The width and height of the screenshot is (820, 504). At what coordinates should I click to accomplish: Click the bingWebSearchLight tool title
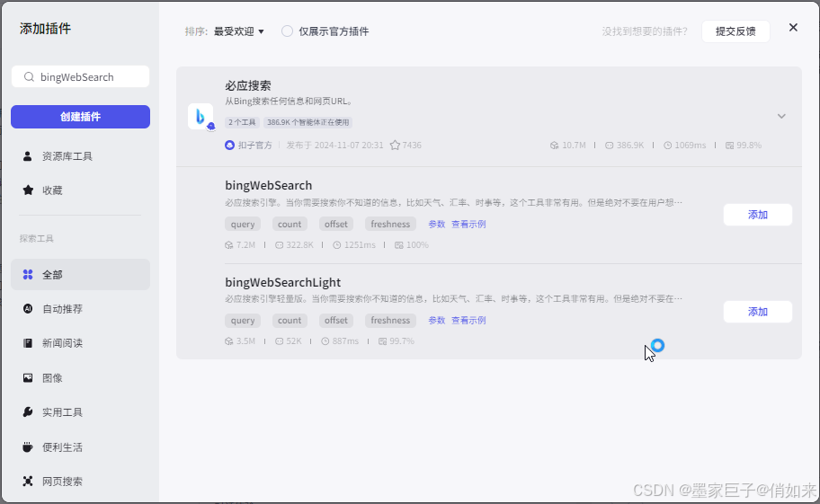(x=283, y=283)
